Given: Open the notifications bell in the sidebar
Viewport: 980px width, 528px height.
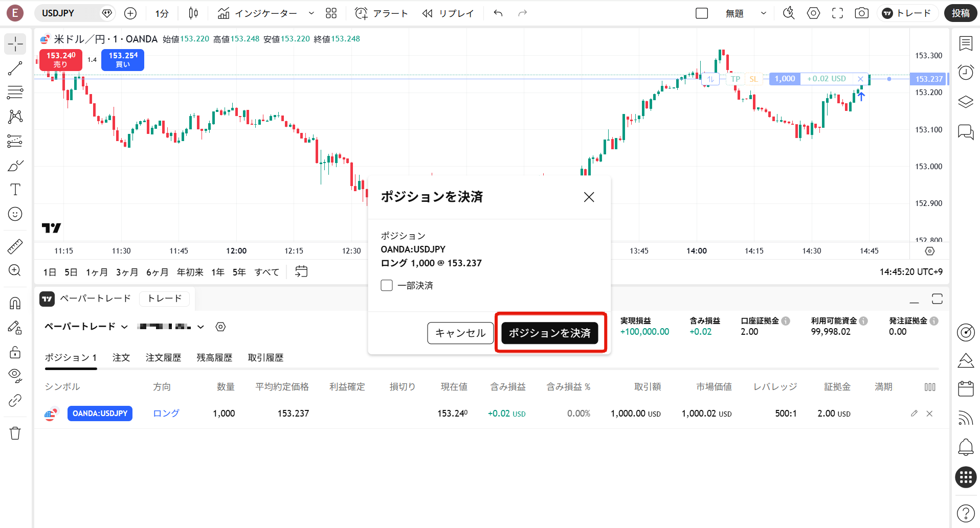Looking at the screenshot, I should click(x=966, y=447).
